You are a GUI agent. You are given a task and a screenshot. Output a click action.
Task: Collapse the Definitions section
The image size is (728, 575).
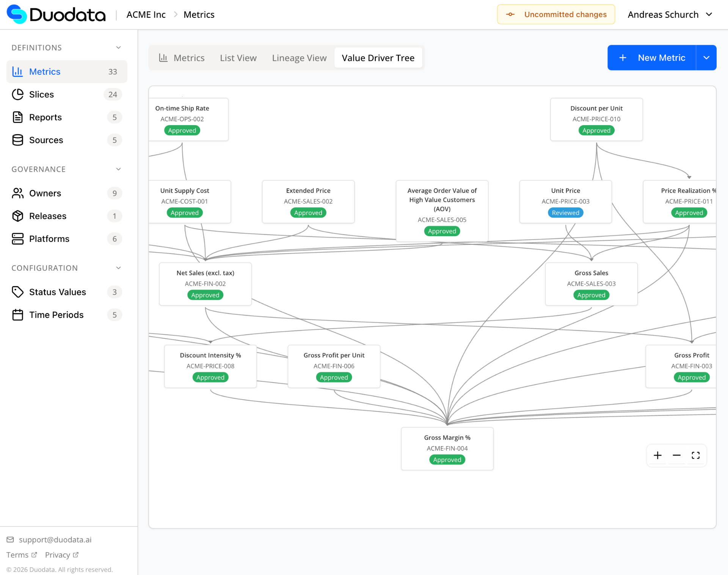pyautogui.click(x=118, y=47)
